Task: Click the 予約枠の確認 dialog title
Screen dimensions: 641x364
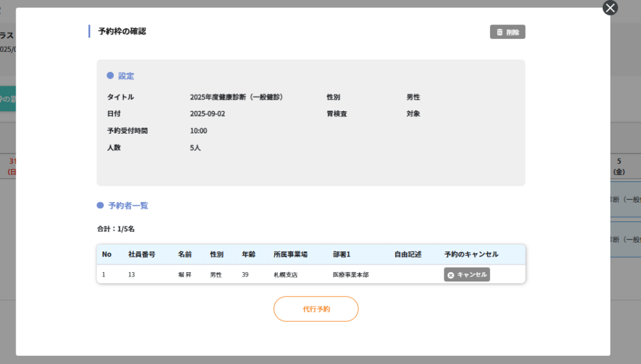Action: coord(122,31)
